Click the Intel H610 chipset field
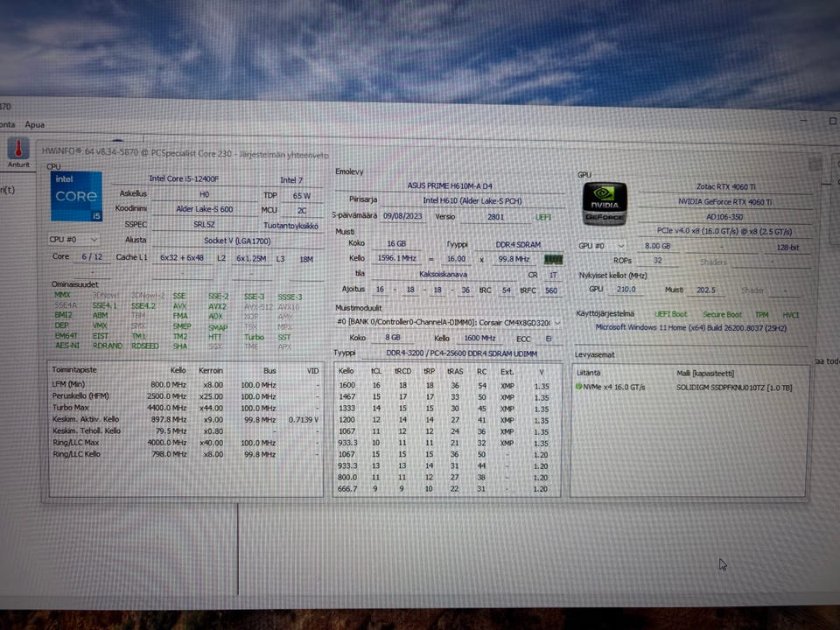The height and width of the screenshot is (630, 840). click(472, 201)
